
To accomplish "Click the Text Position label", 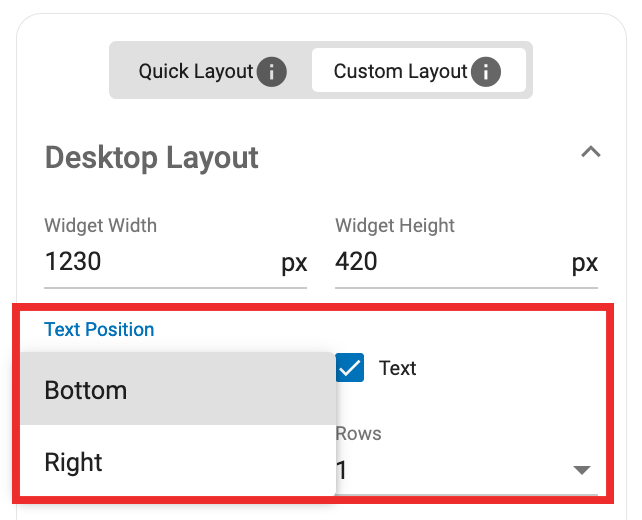I will [x=100, y=329].
